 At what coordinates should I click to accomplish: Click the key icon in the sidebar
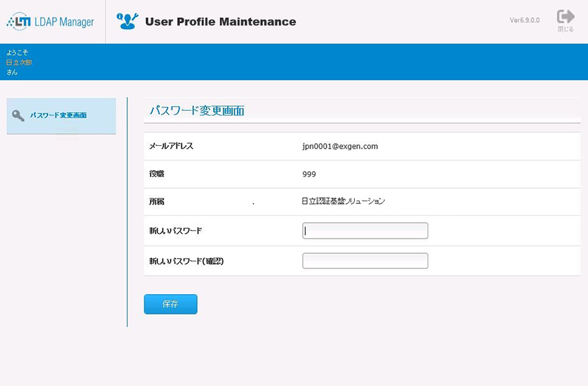click(18, 116)
